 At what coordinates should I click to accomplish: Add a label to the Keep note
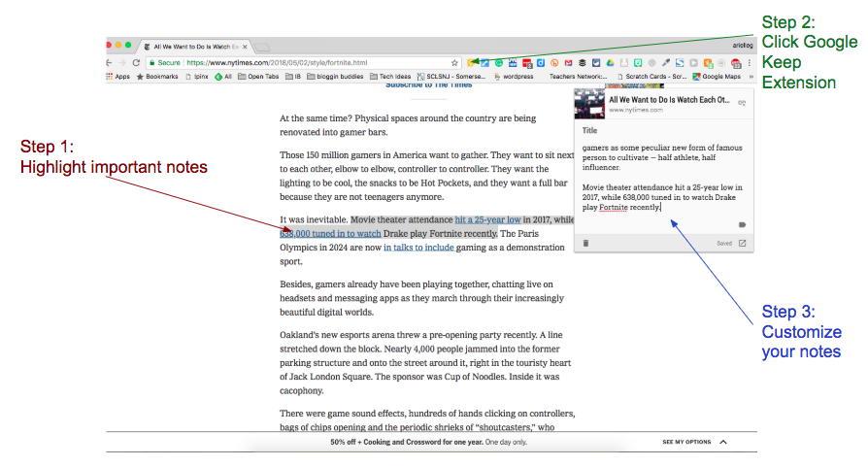click(x=743, y=224)
